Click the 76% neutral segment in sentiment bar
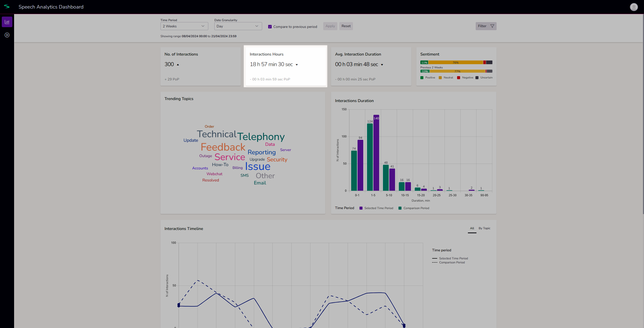Image resolution: width=644 pixels, height=328 pixels. (456, 62)
